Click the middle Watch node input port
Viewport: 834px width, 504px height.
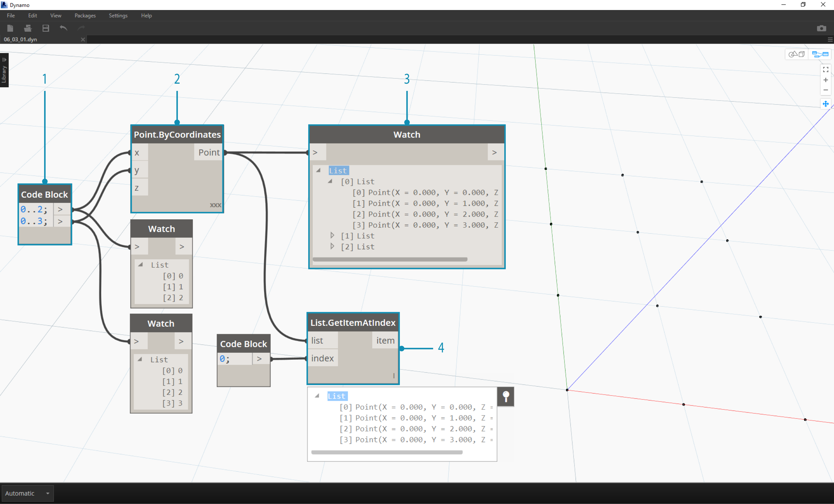coord(140,247)
